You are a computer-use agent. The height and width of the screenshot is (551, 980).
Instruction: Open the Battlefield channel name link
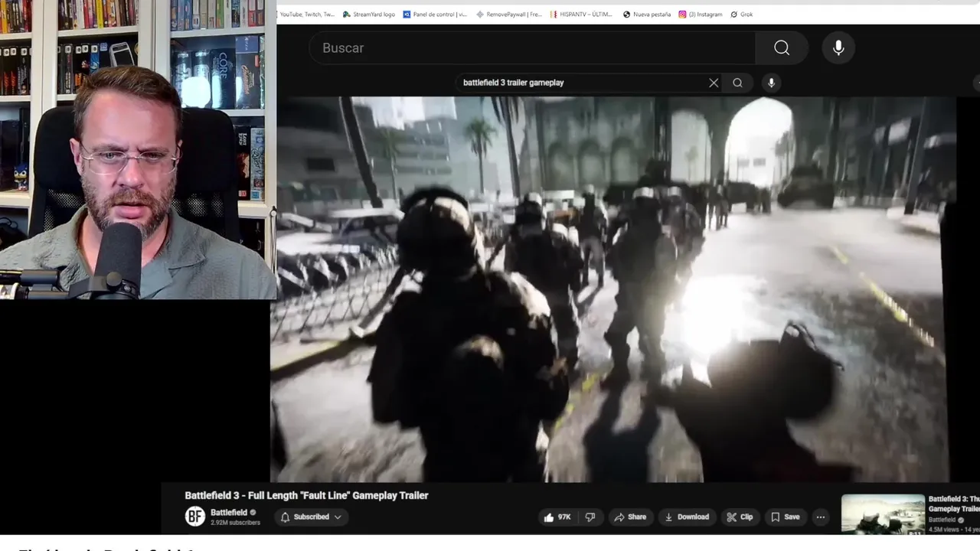click(229, 513)
